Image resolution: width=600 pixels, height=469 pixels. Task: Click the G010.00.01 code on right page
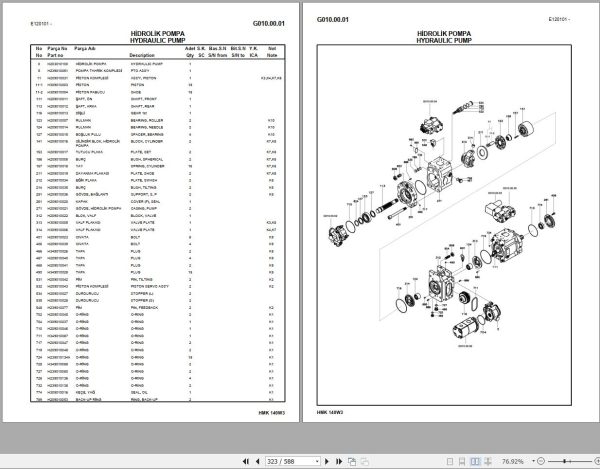coord(333,20)
